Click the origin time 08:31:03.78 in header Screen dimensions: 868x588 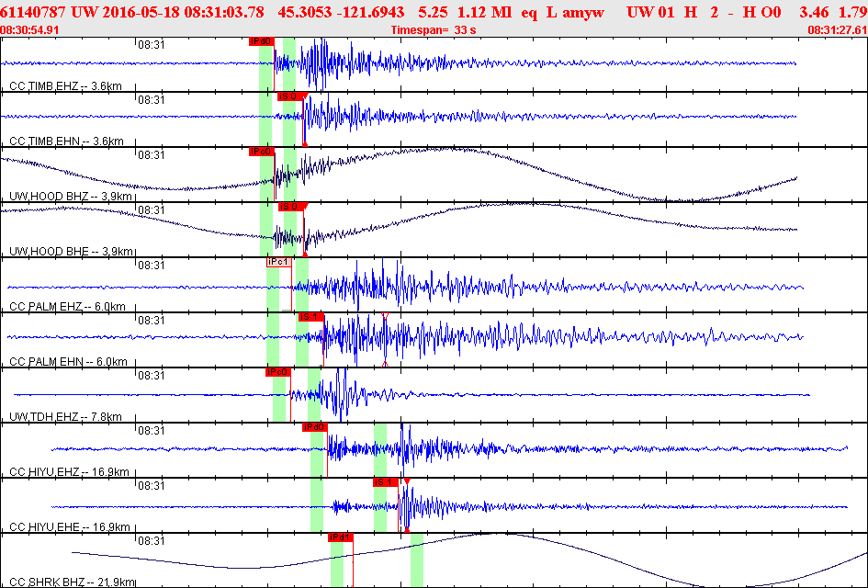223,12
